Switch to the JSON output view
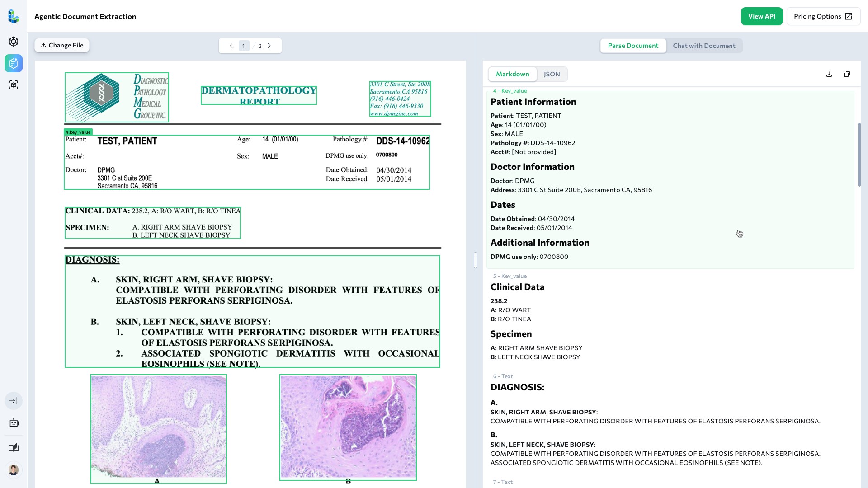 552,74
